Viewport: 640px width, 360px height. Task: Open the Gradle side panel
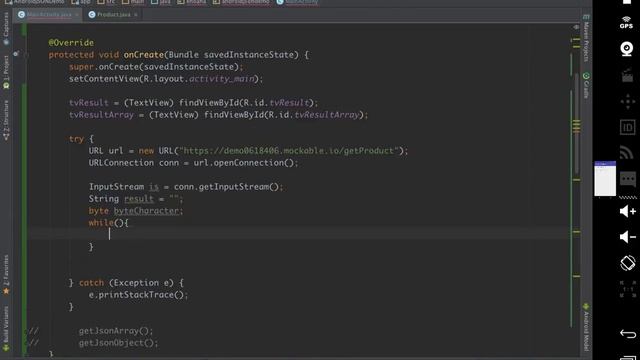[586, 85]
